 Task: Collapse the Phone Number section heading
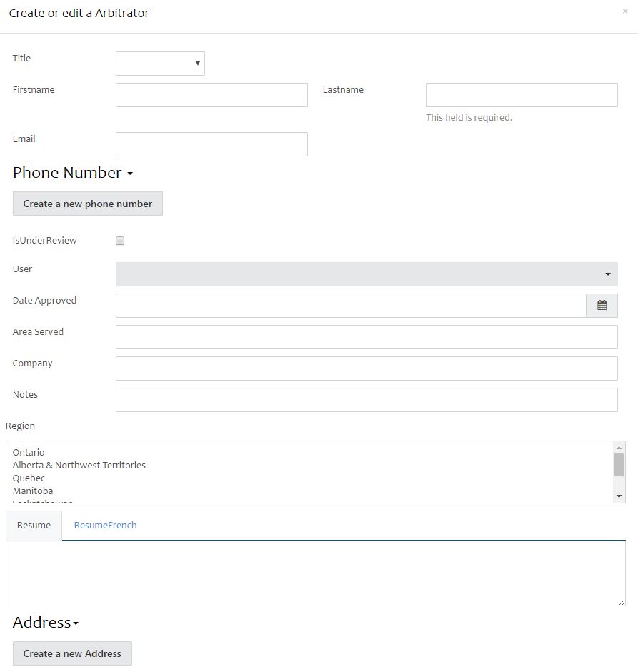coord(73,172)
